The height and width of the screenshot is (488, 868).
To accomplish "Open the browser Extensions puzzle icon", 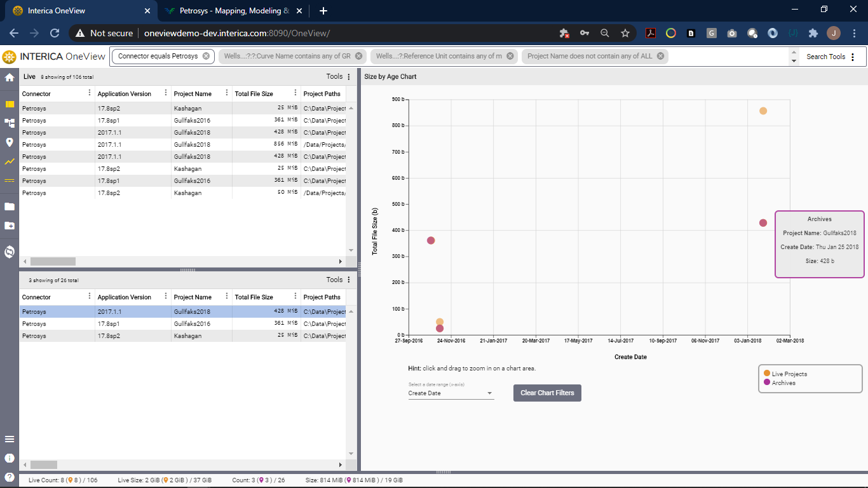I will pos(813,33).
